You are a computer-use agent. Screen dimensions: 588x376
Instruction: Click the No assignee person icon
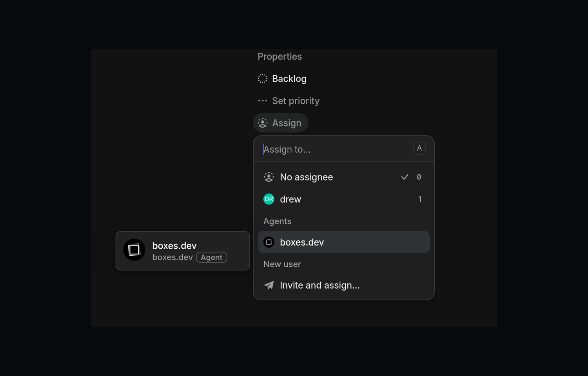pos(269,177)
